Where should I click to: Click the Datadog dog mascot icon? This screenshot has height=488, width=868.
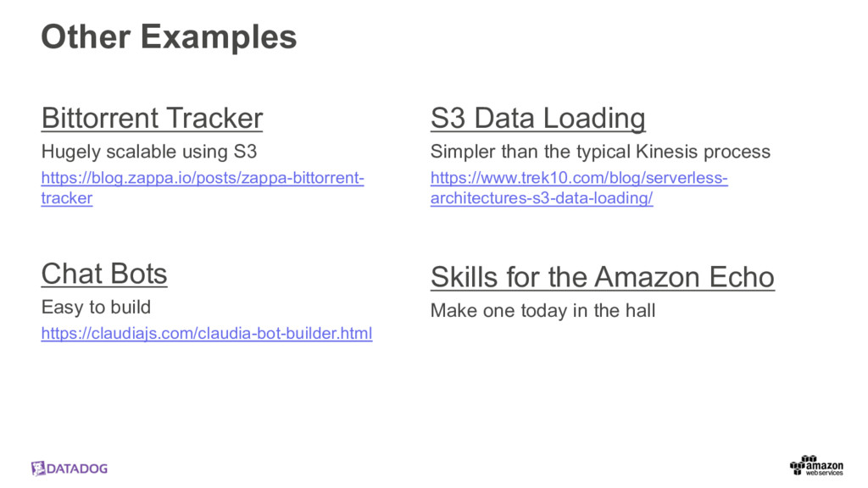[38, 469]
